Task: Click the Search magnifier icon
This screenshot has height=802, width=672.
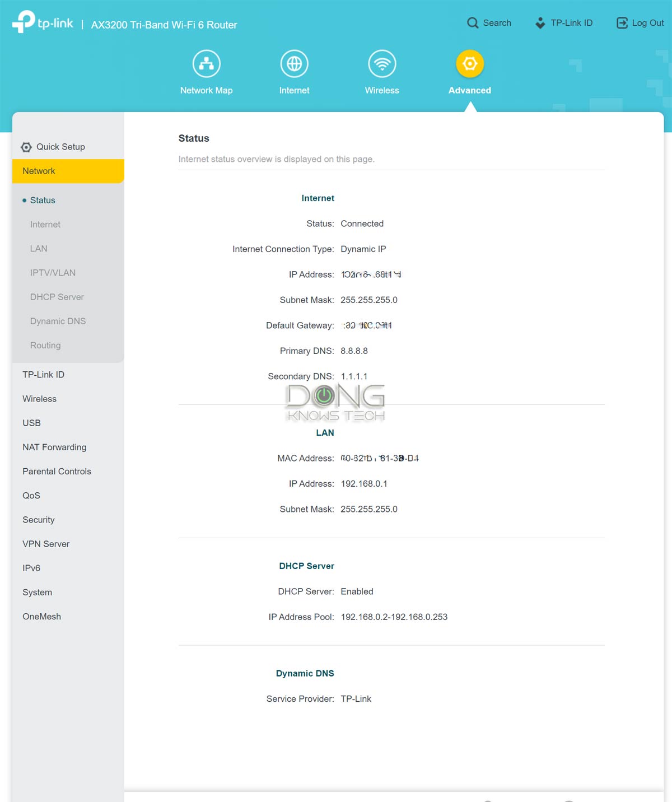Action: coord(473,23)
